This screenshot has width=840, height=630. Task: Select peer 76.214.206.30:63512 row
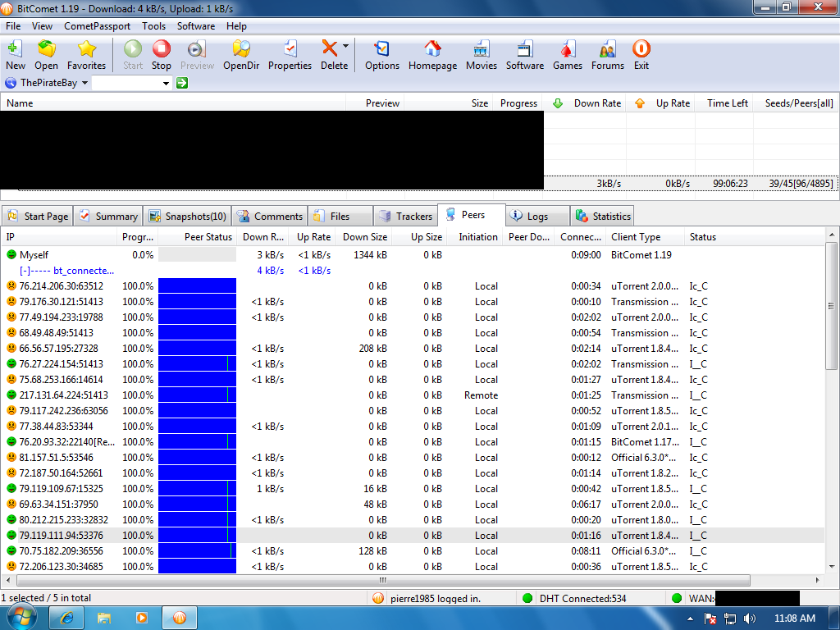coord(413,286)
